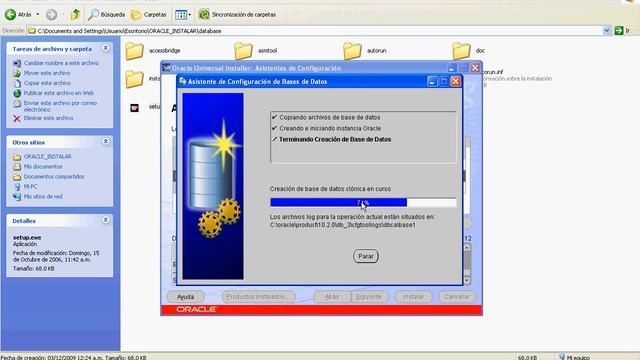Collapse the Otros sitios panel
The width and height of the screenshot is (640, 360).
pyautogui.click(x=106, y=142)
